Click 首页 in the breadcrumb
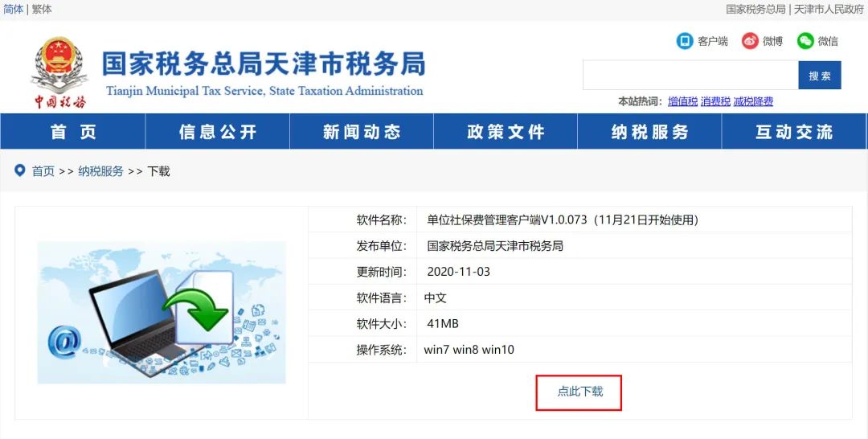Screen dimensions: 868x439 [x=43, y=171]
